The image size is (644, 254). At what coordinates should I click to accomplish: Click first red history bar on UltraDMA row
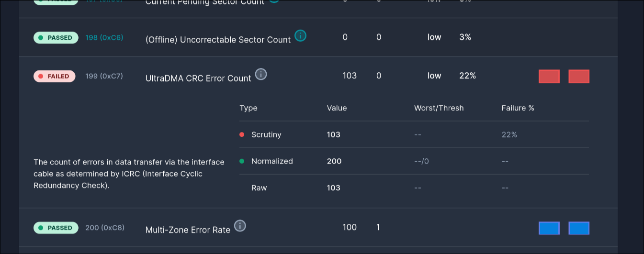[x=549, y=77]
